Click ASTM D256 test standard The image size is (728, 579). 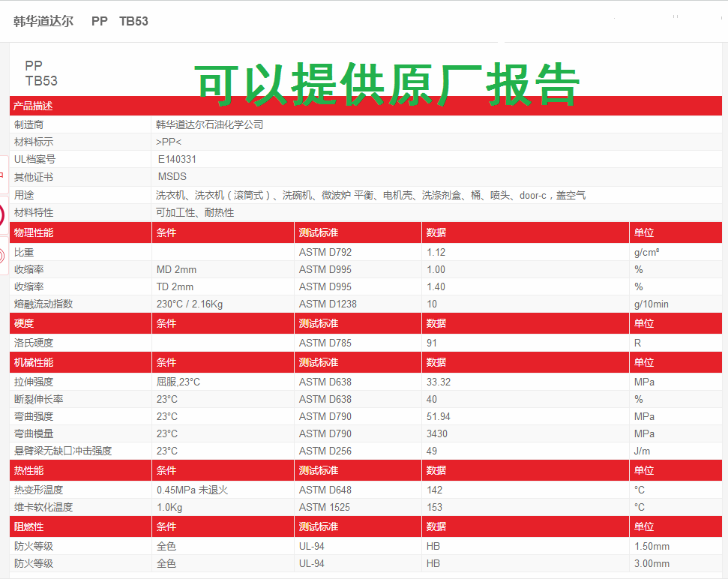click(x=325, y=451)
